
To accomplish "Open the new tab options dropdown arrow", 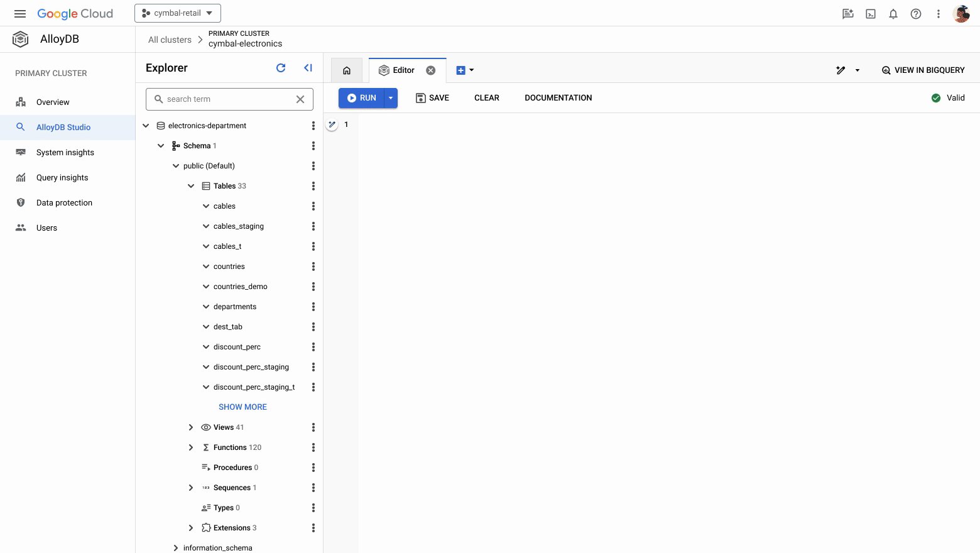I will point(472,70).
